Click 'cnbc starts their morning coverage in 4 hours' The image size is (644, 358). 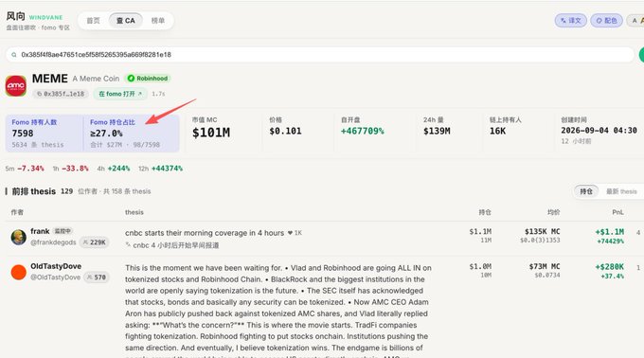(x=205, y=233)
